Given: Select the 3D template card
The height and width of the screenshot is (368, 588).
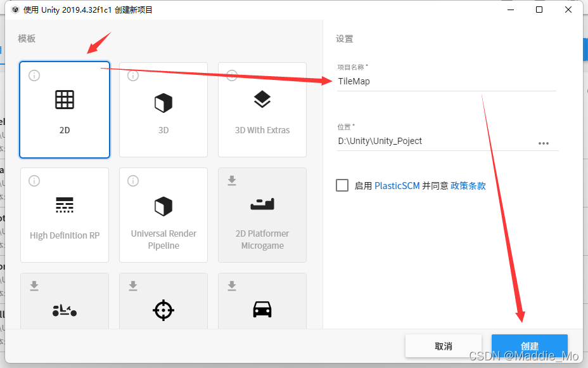Looking at the screenshot, I should [x=163, y=110].
